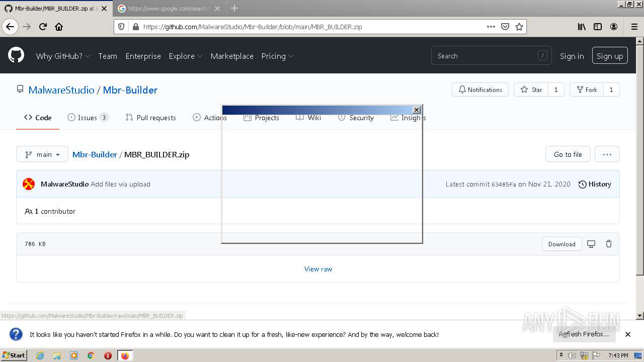Bookmark this page with the star icon
The width and height of the screenshot is (644, 362).
click(519, 27)
